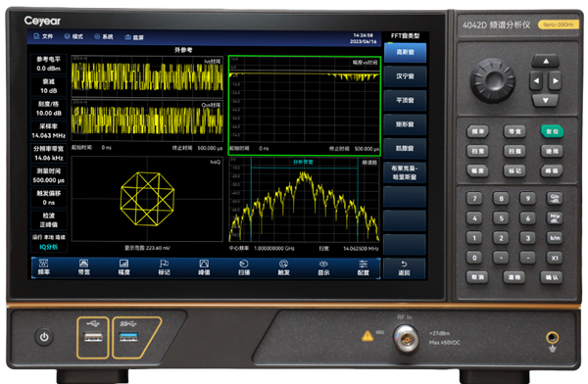
Task: Tap the 显示 display eye icon in the toolbar
Action: point(323,264)
